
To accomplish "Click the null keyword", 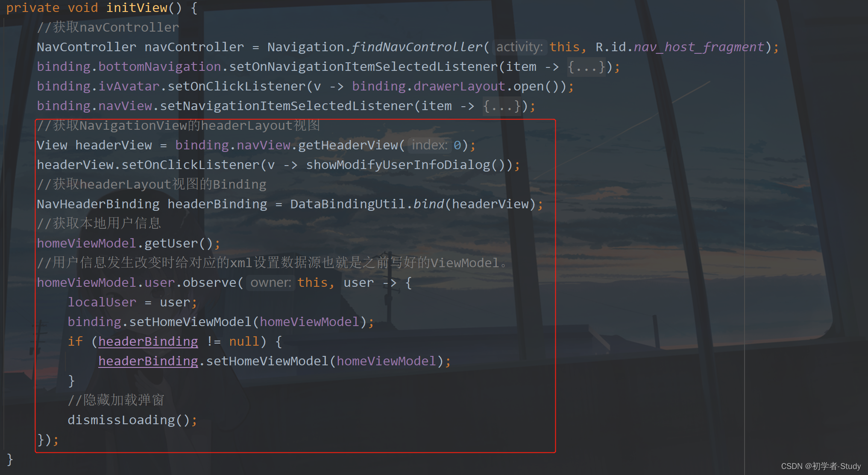I will point(244,341).
